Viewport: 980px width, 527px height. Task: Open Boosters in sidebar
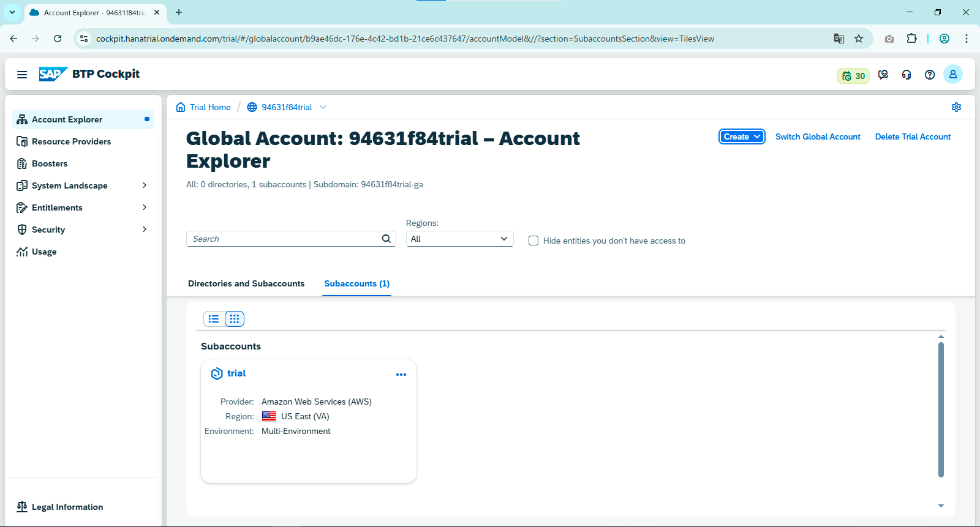pos(83,163)
